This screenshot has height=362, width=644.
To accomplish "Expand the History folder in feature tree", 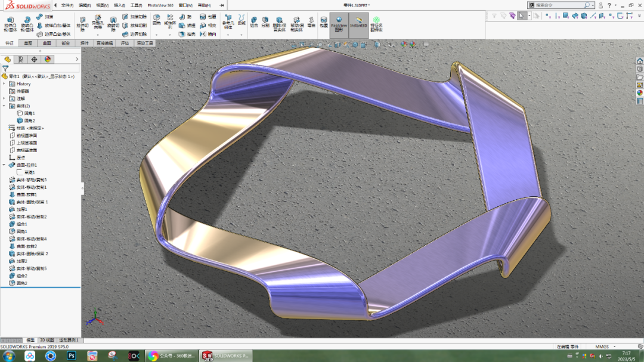I will coord(5,84).
